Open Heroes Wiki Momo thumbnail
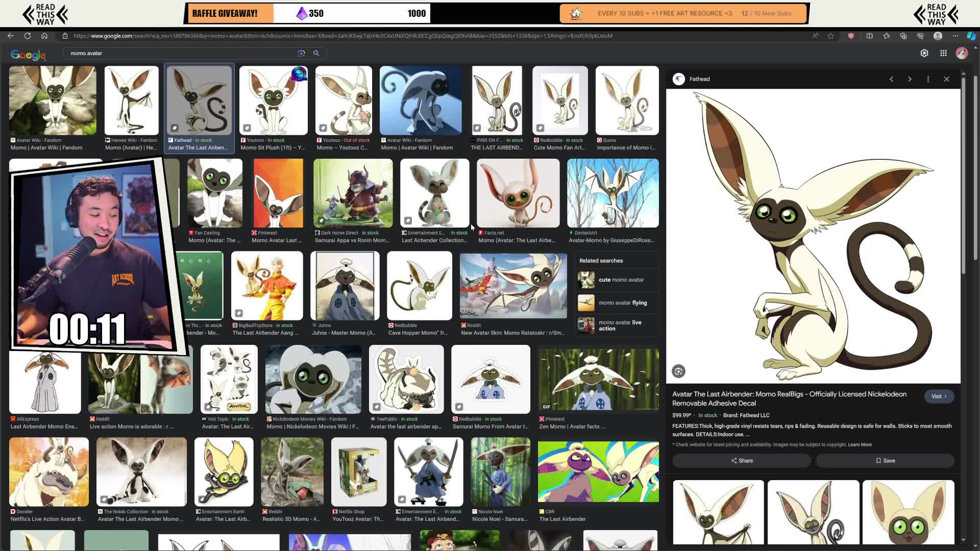The width and height of the screenshot is (980, 551). point(131,101)
